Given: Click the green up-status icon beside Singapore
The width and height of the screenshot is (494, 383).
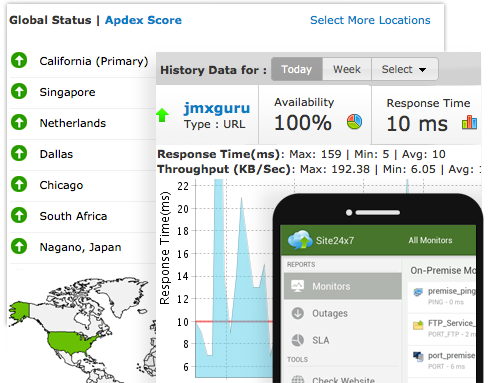Looking at the screenshot, I should [x=19, y=91].
